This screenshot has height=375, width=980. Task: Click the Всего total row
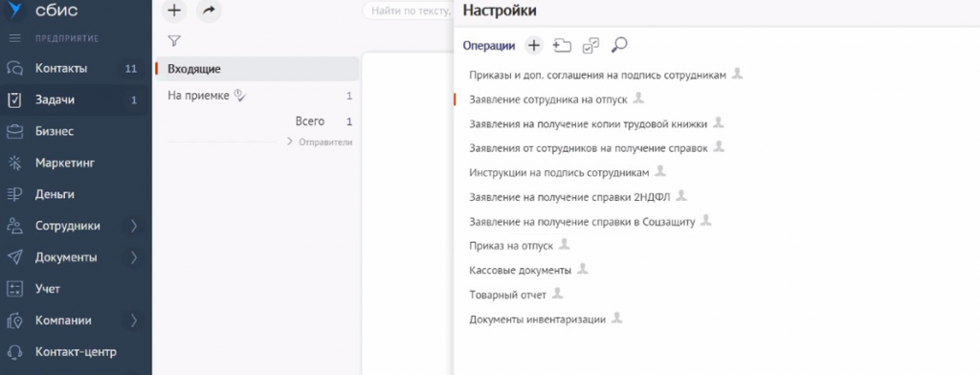(x=323, y=121)
